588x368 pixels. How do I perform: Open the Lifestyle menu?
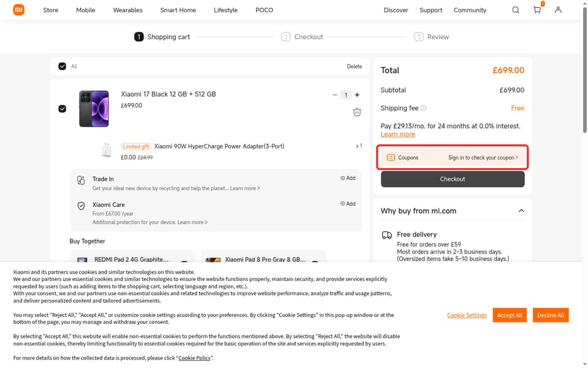coord(226,10)
